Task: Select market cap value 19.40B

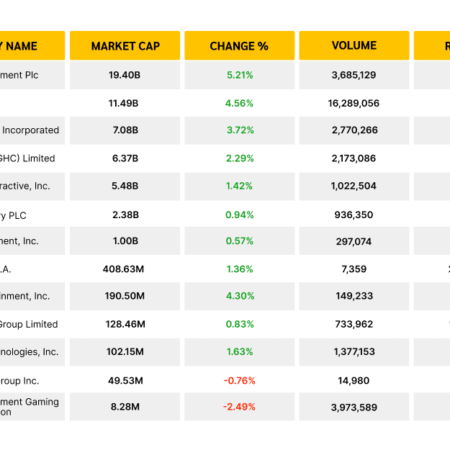Action: pyautogui.click(x=125, y=75)
